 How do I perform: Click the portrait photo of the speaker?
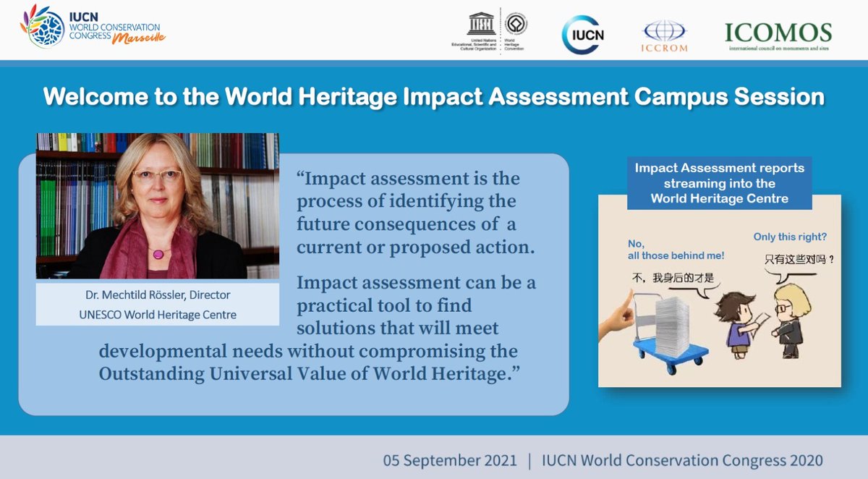coord(158,206)
